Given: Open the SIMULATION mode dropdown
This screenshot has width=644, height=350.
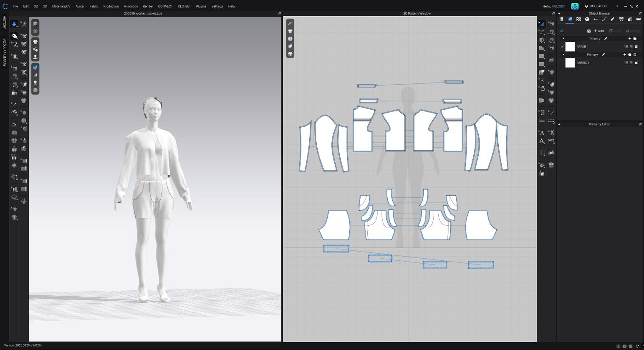Looking at the screenshot, I should click(x=617, y=6).
